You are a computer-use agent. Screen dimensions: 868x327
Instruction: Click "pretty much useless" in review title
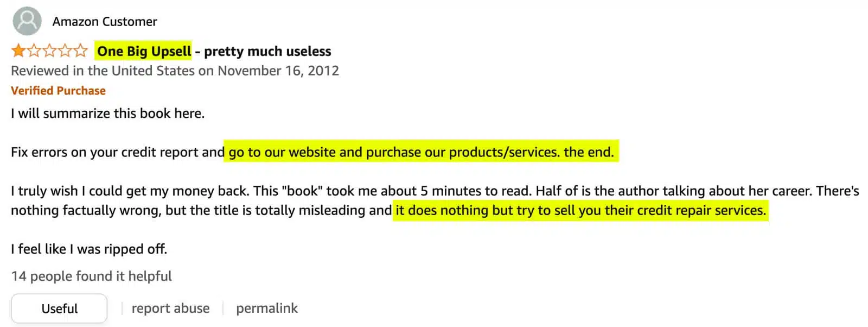[267, 51]
